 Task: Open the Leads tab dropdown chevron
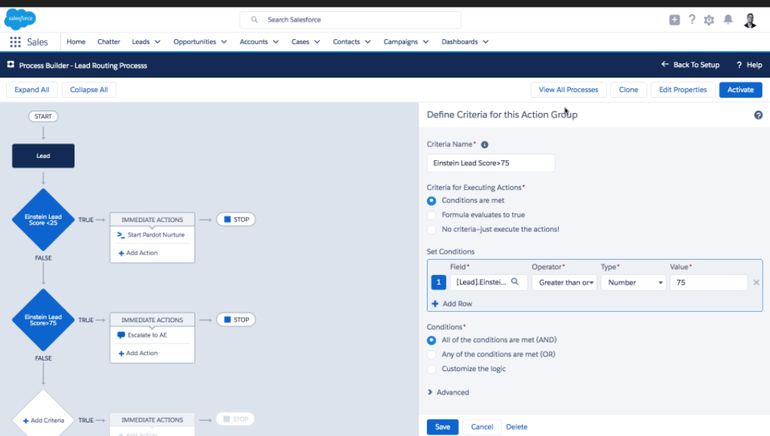pyautogui.click(x=158, y=42)
